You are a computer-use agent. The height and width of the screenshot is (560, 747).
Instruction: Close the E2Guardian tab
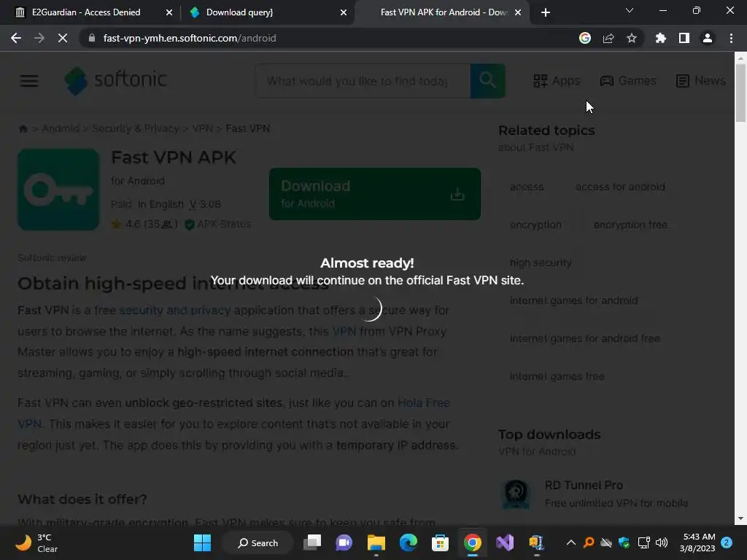pos(169,12)
